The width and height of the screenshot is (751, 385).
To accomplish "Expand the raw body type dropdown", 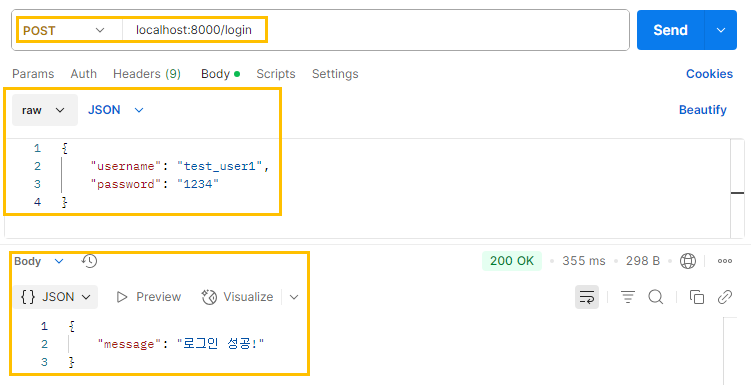I will [45, 110].
